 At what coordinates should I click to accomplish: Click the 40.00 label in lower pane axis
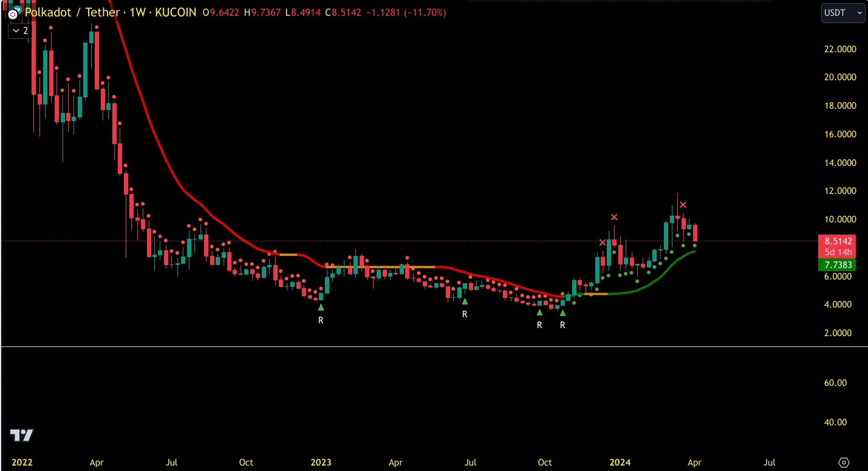[835, 422]
